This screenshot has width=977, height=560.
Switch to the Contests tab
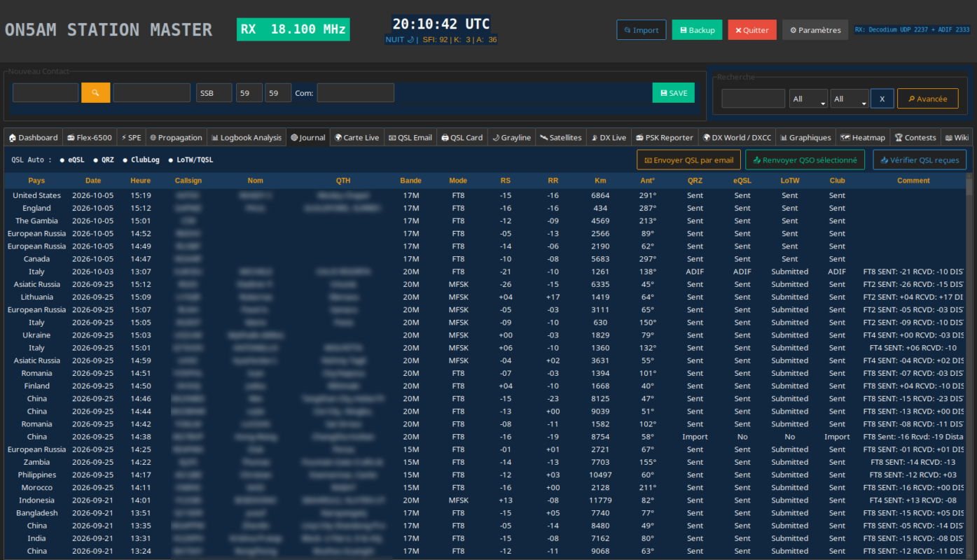915,138
